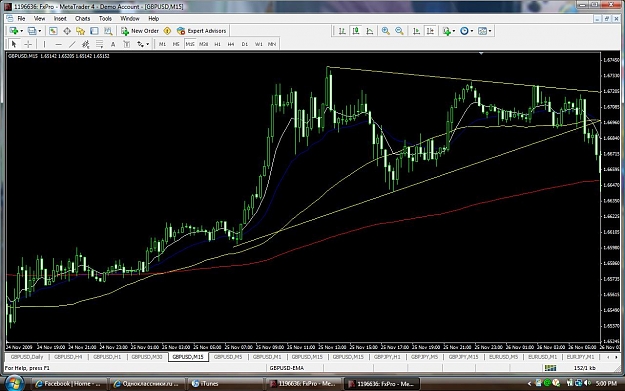Set timeframe to MN
Image resolution: width=625 pixels, height=391 pixels.
[x=272, y=44]
